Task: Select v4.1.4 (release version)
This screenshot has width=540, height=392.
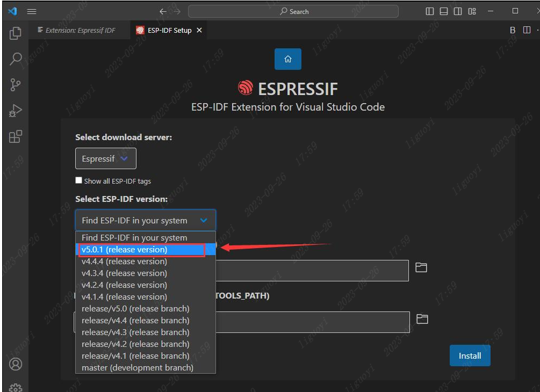Action: pyautogui.click(x=145, y=296)
